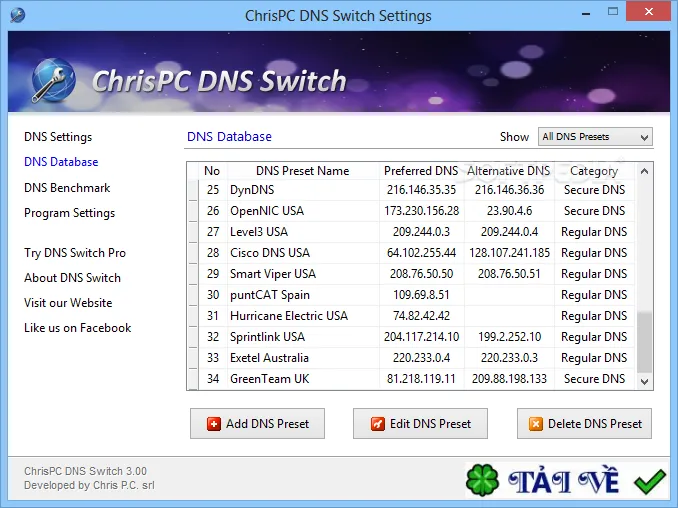
Task: Click the orange X Delete DNS Preset icon
Action: (535, 424)
